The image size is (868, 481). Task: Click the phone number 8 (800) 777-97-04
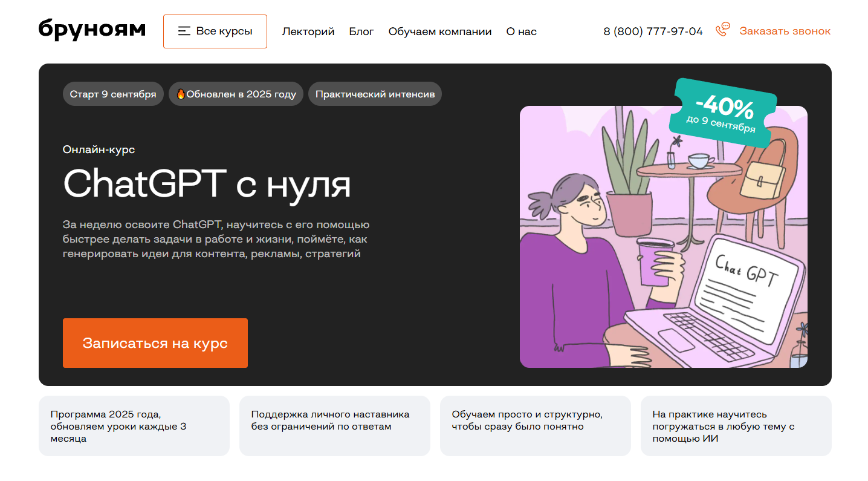click(x=653, y=31)
